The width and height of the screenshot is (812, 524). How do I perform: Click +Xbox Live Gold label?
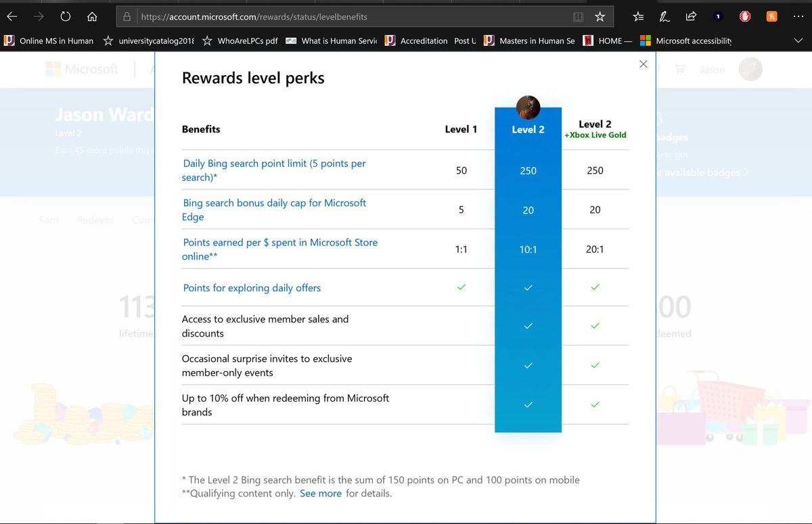(x=595, y=135)
